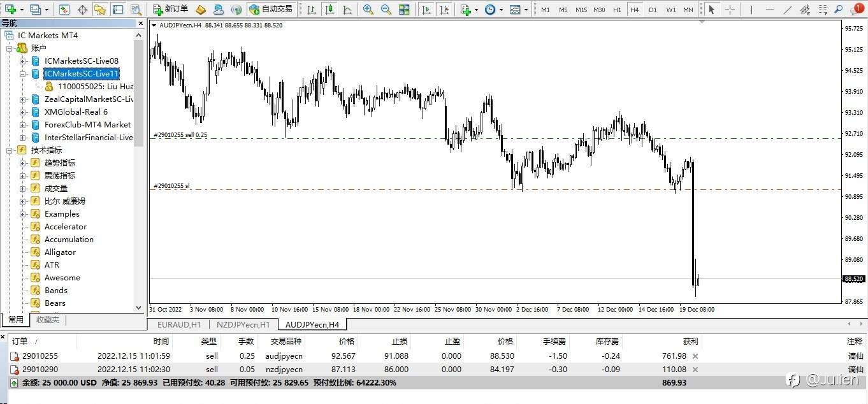This screenshot has height=404, width=868.
Task: Select the trendline tool
Action: click(x=788, y=10)
